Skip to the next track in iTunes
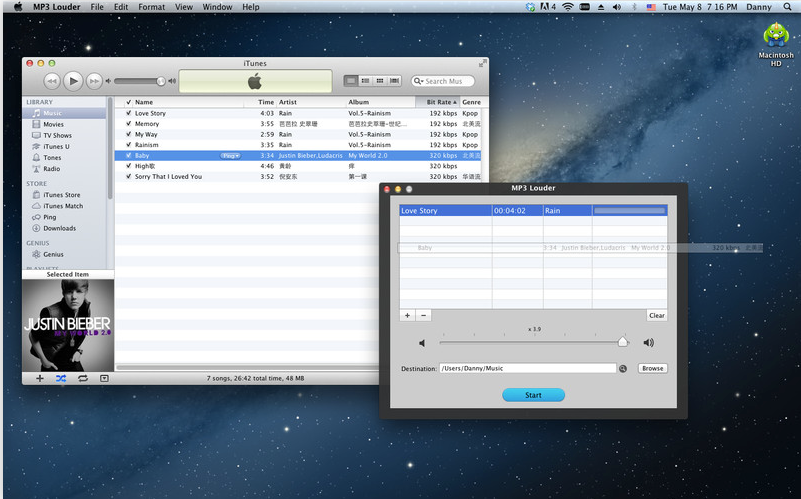 coord(94,81)
